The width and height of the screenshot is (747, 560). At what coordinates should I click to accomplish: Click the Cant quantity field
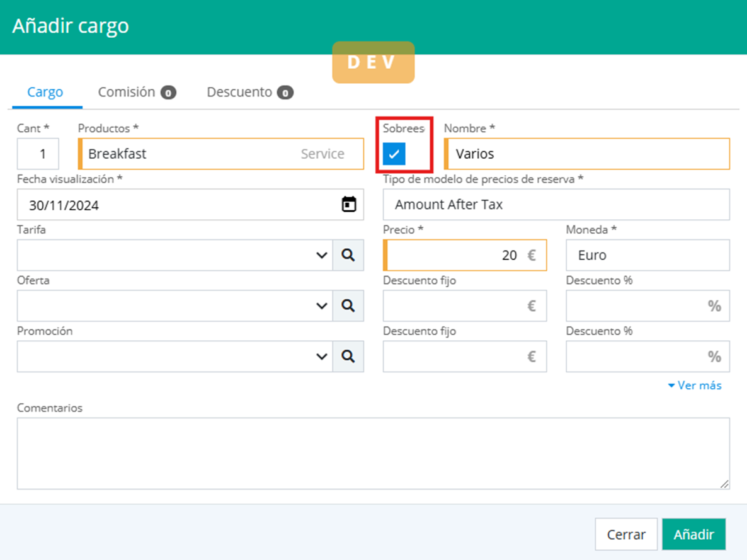38,154
